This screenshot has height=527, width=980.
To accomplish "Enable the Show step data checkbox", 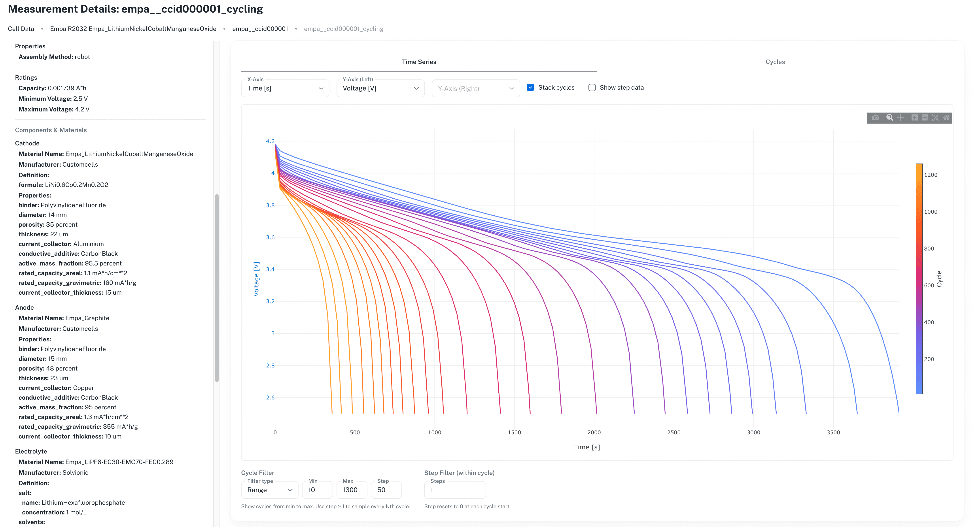I will (x=592, y=87).
